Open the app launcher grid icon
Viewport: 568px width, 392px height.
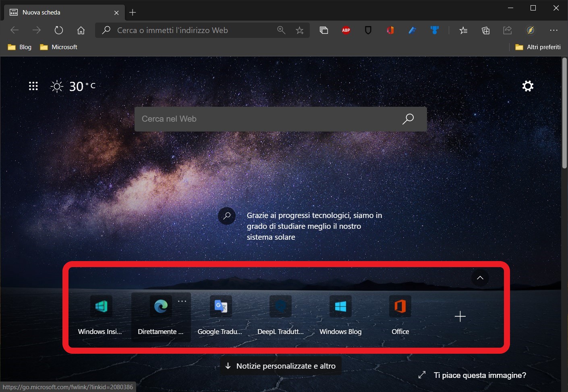click(x=33, y=86)
